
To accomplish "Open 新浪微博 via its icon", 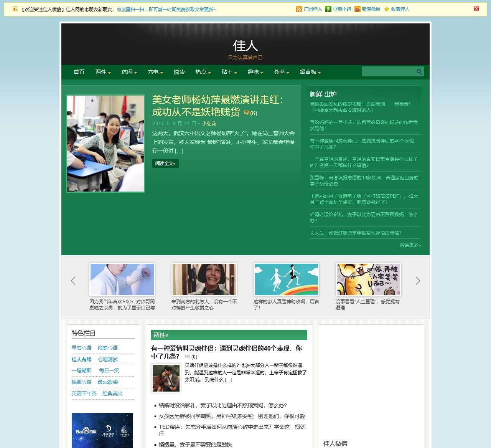I will tap(358, 9).
